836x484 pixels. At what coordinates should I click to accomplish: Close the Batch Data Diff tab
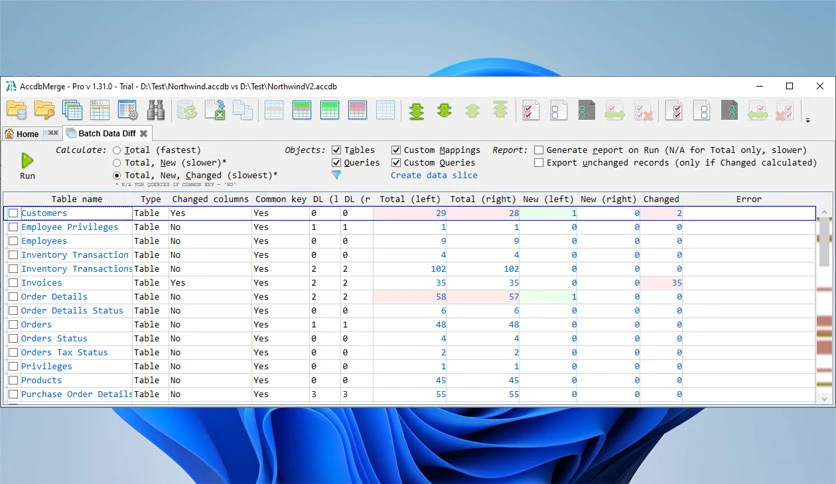tap(143, 133)
